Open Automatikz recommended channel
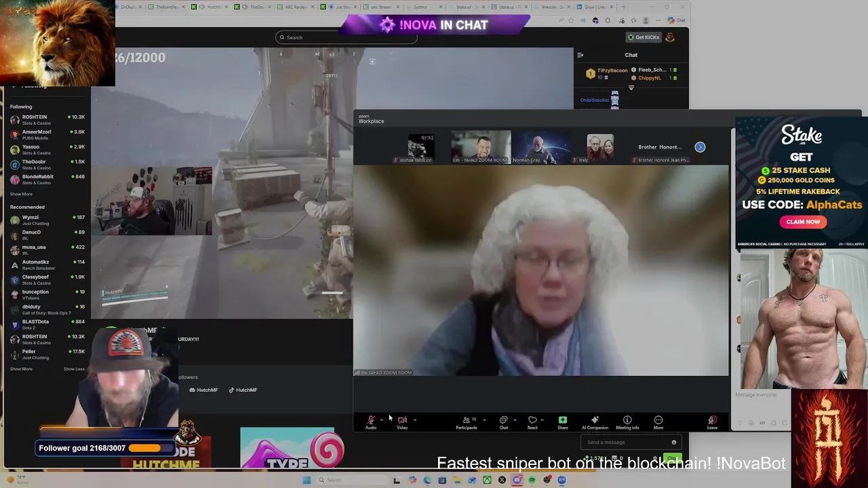This screenshot has width=868, height=488. 47,264
